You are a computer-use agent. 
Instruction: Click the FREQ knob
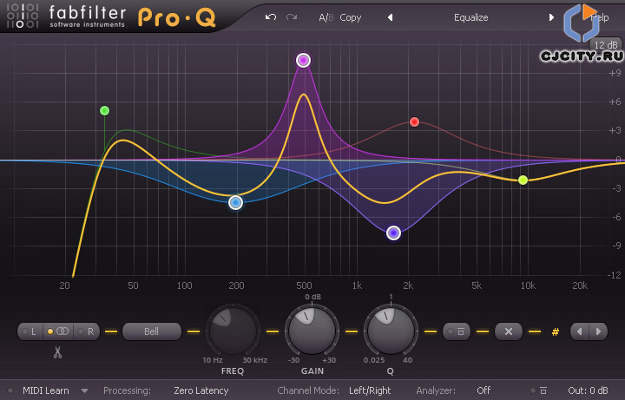coord(233,331)
